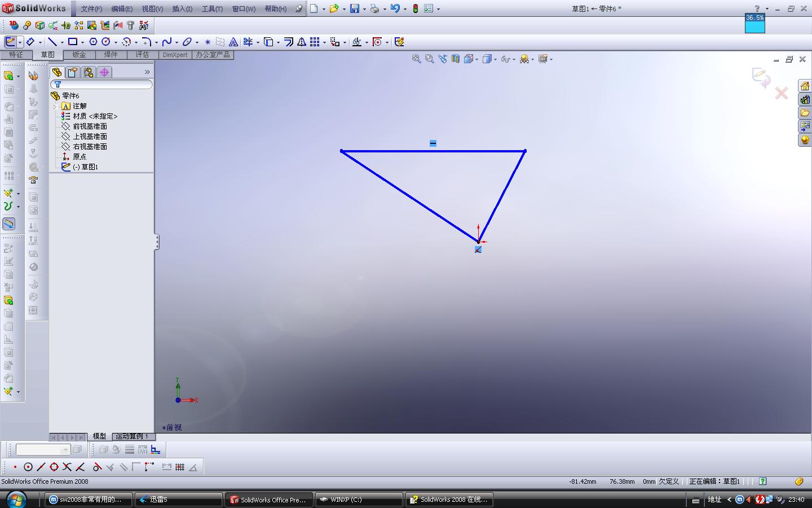
Task: Click the red cancel sketch X in viewport
Action: click(782, 93)
